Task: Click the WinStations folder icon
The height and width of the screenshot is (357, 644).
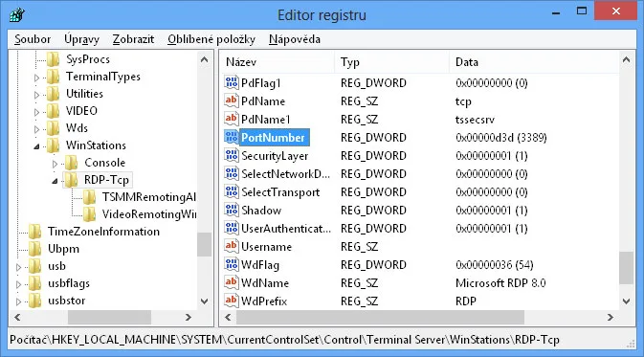Action: (54, 145)
